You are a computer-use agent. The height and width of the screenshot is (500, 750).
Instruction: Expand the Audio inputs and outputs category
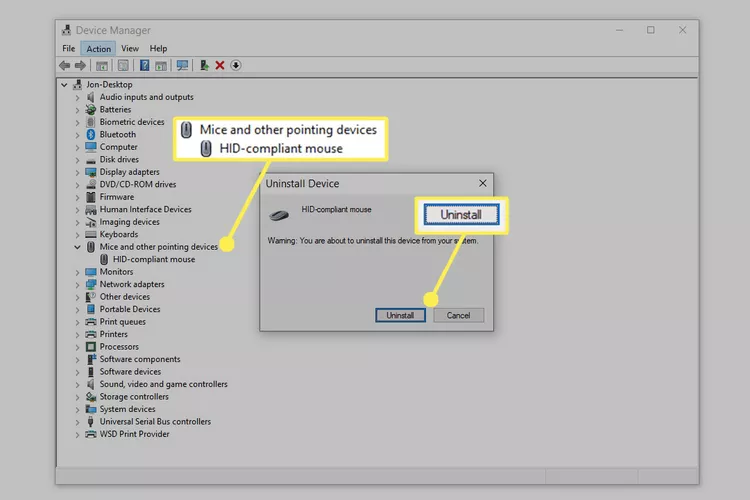coord(78,97)
